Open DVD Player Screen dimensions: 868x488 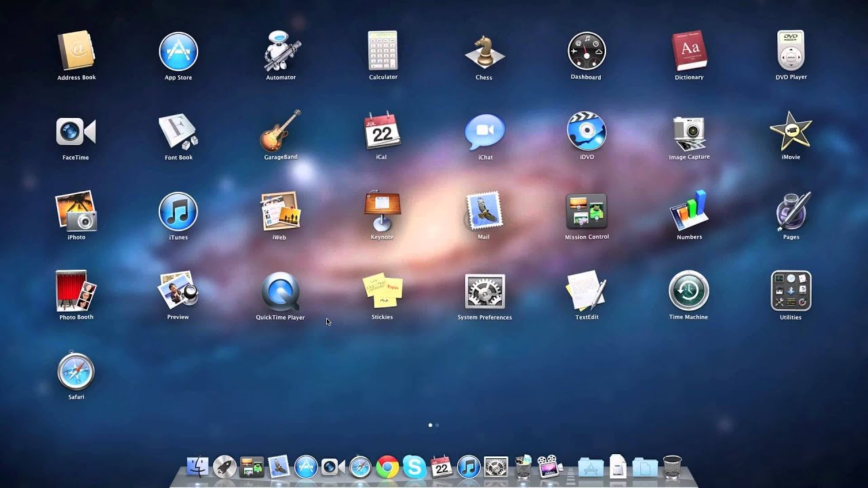791,51
